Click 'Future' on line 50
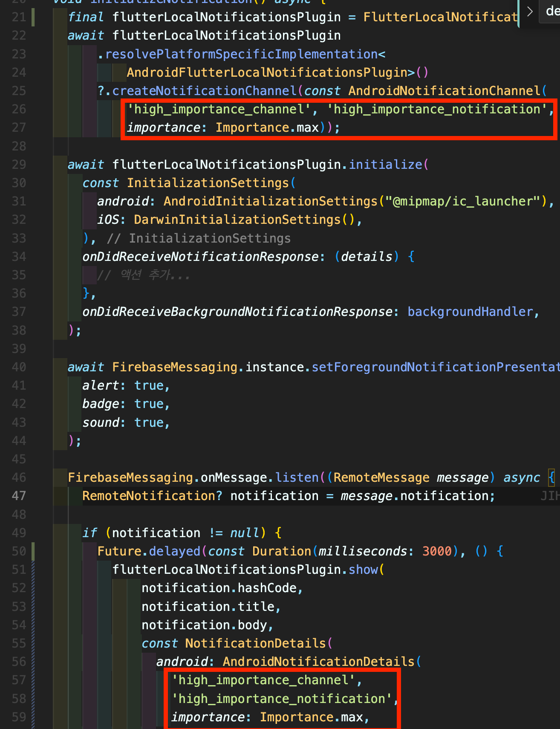560x729 pixels. click(x=119, y=551)
